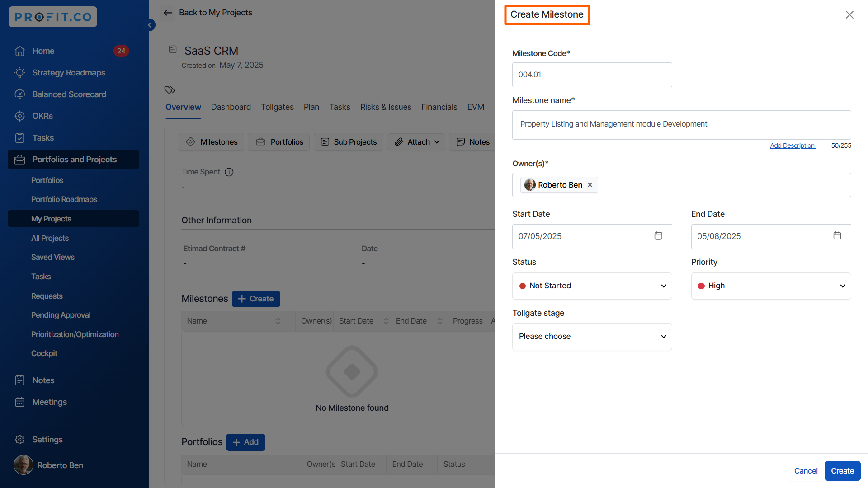Image resolution: width=868 pixels, height=488 pixels.
Task: Click the Time Spent info icon
Action: pos(229,172)
